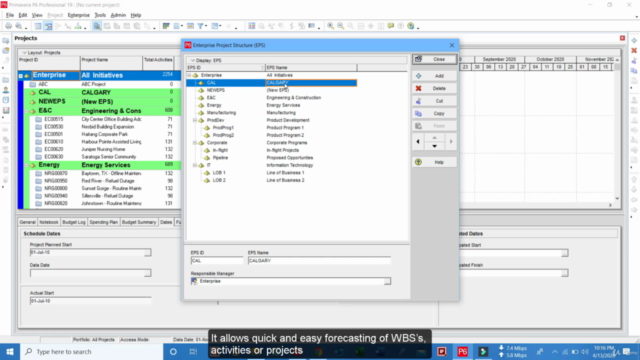This screenshot has height=360, width=640.
Task: Click the Filter funnel toolbar icon
Action: 200,26
